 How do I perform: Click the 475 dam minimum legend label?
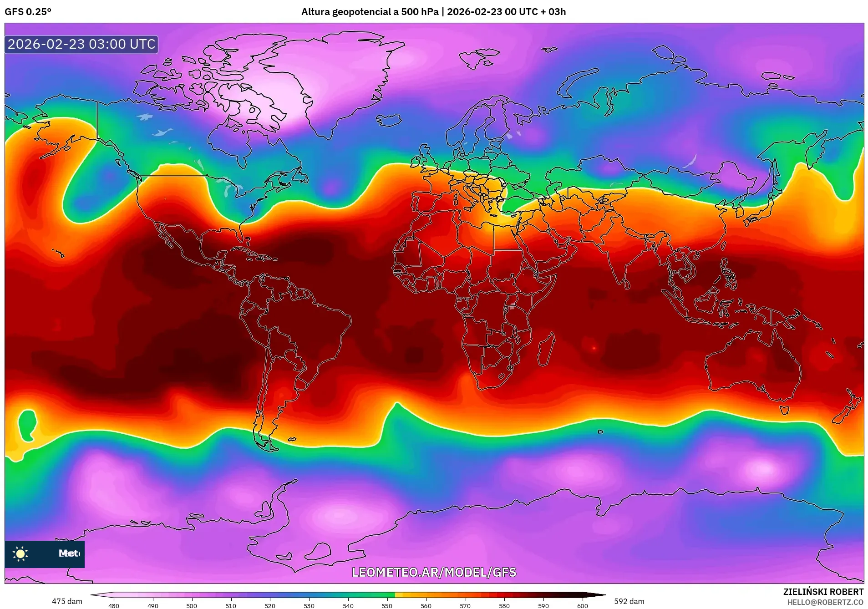click(67, 601)
